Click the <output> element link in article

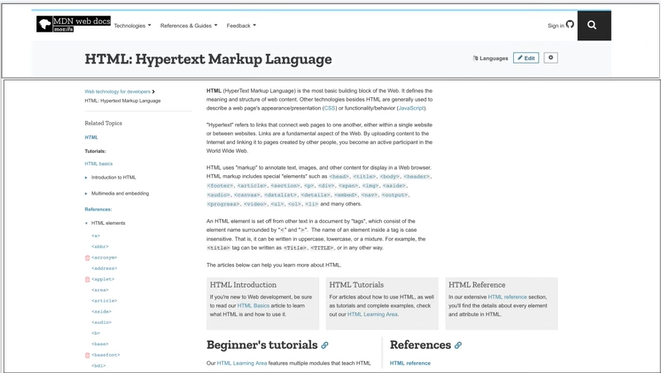coord(395,195)
